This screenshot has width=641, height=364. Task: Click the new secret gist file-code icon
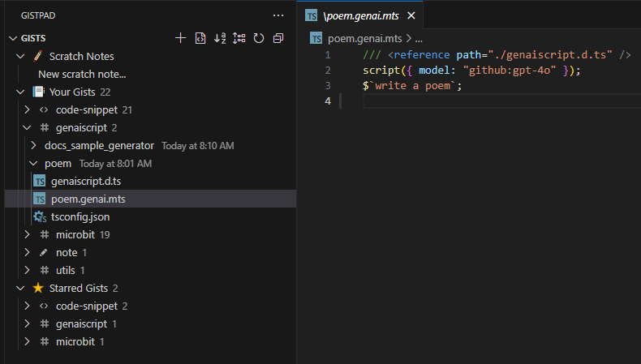[x=200, y=38]
